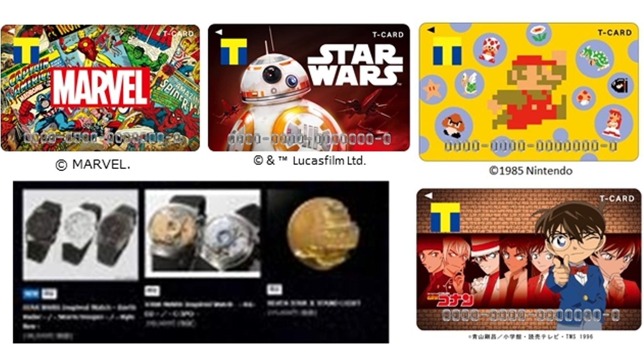Click the red MARVEL logo
The width and height of the screenshot is (644, 363).
pyautogui.click(x=100, y=87)
